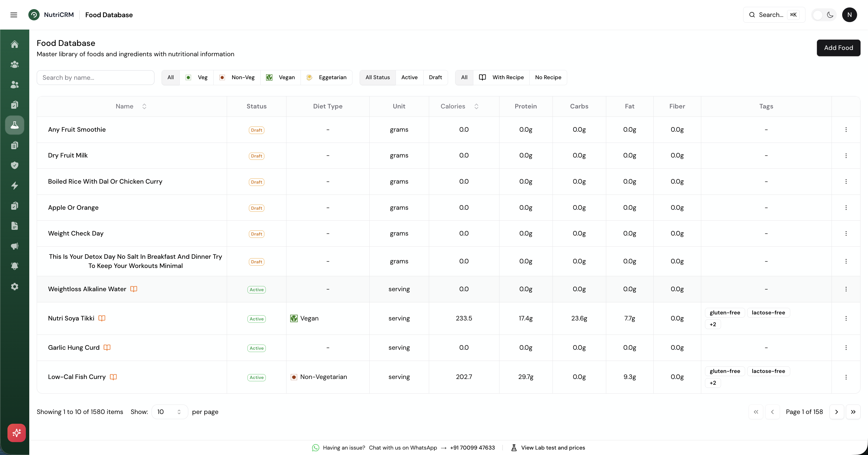This screenshot has width=868, height=455.
Task: Open the megaphone icon in sidebar
Action: 14,246
